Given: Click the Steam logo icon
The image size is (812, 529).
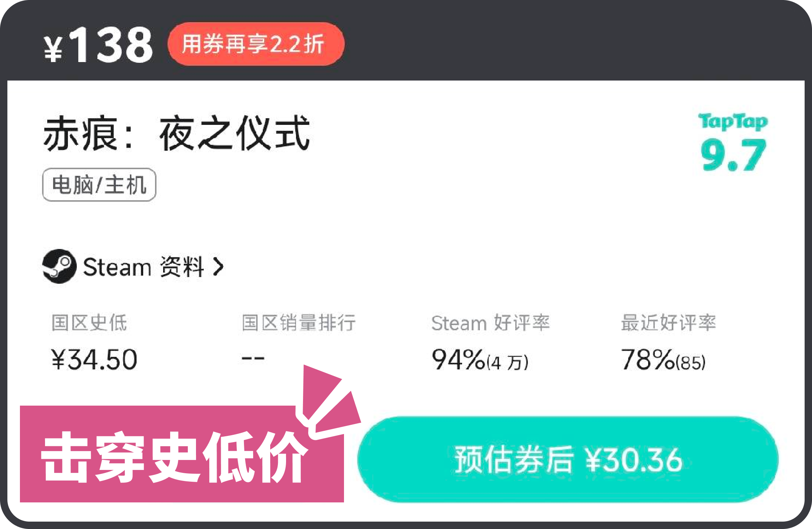Looking at the screenshot, I should (59, 266).
